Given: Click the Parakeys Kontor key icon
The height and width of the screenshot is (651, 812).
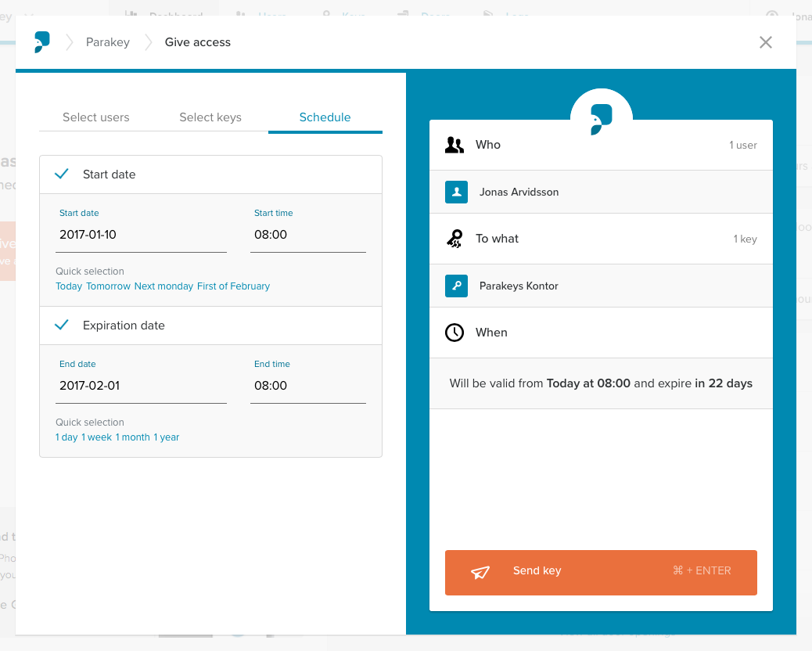Looking at the screenshot, I should [x=456, y=286].
